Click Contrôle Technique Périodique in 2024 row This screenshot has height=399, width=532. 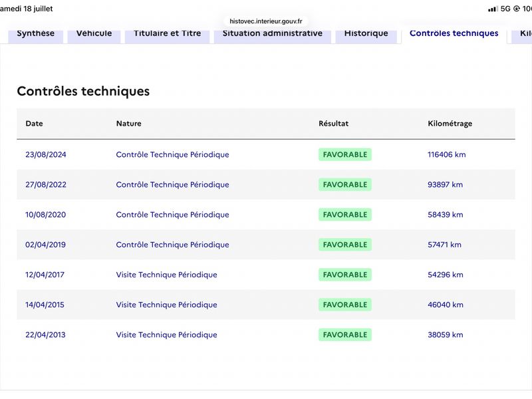[x=172, y=155]
